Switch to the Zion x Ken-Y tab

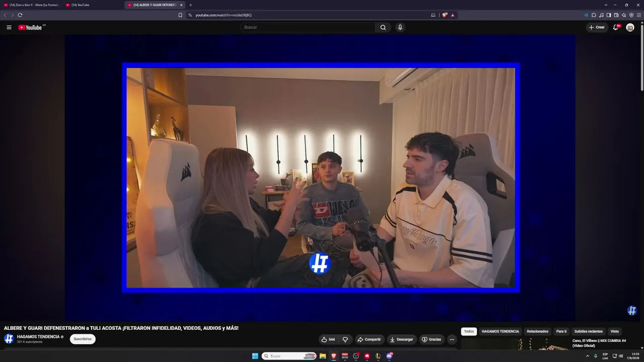(x=31, y=5)
